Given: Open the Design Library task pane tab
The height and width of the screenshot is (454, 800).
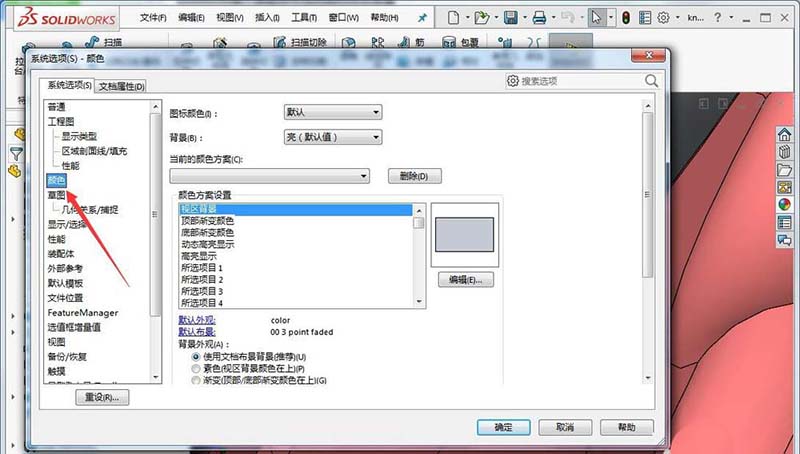Looking at the screenshot, I should click(784, 152).
